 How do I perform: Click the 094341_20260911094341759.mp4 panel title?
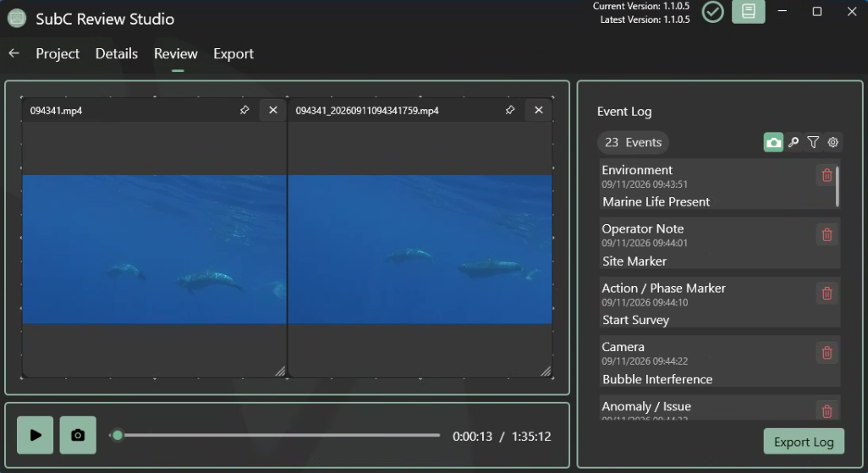click(367, 111)
